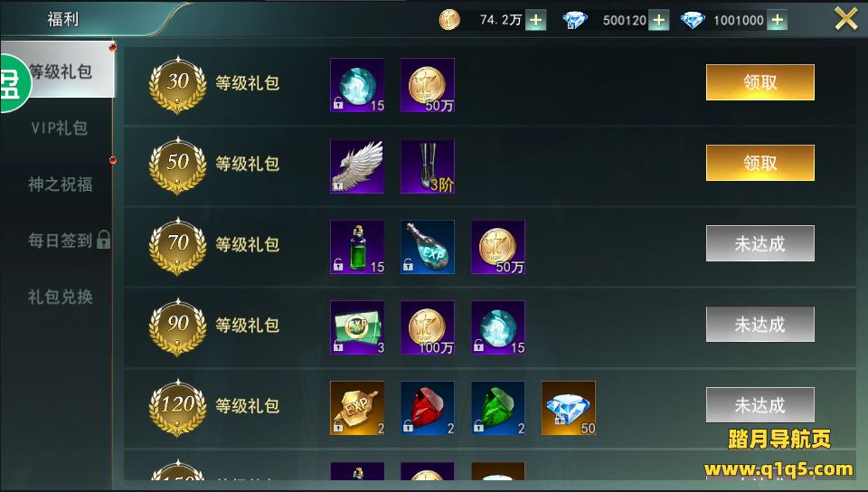Screen dimensions: 868x492
Task: Claim the level 50 gift pack
Action: (759, 163)
